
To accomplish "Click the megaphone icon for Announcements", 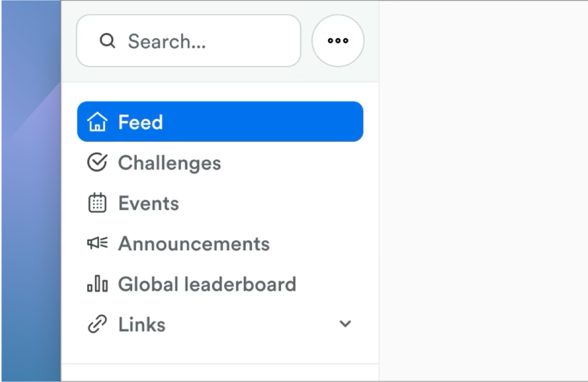I will point(97,243).
